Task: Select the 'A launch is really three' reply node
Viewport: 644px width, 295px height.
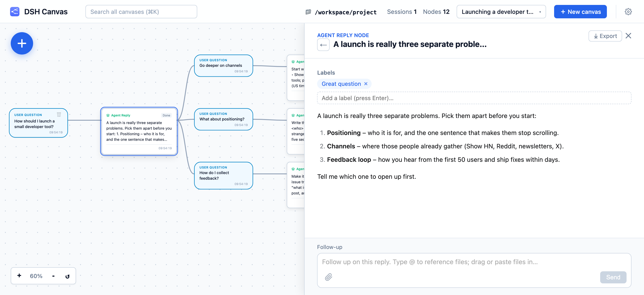Action: click(139, 131)
